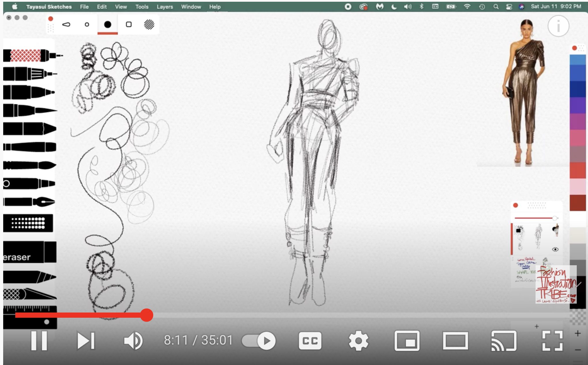Open the Help menu

(x=215, y=7)
